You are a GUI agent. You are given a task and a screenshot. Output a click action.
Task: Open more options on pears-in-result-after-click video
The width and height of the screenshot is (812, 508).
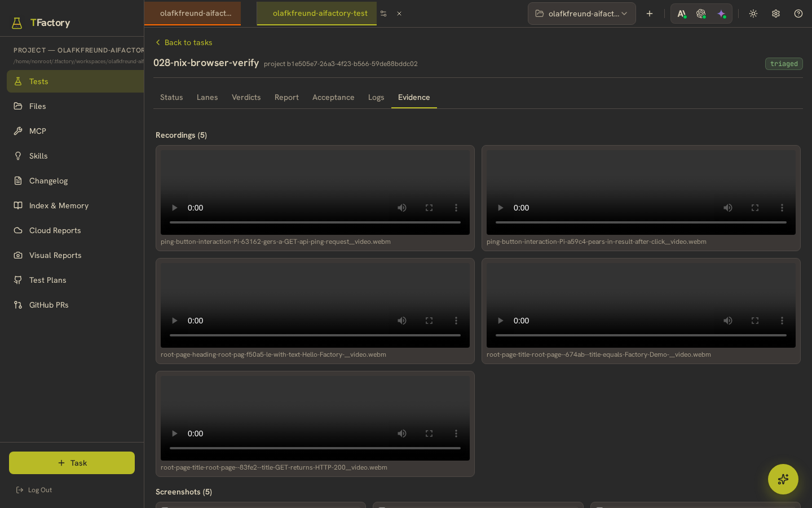[x=782, y=208]
